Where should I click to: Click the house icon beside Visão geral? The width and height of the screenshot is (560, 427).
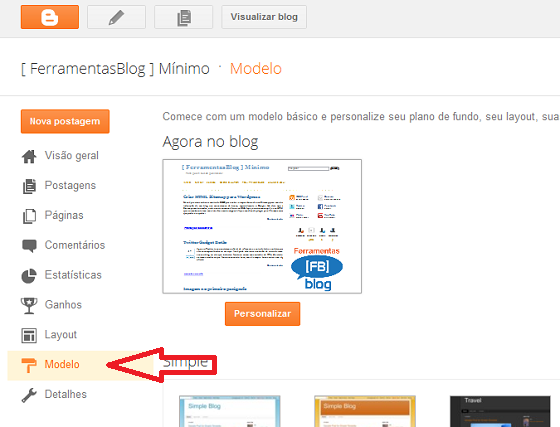click(29, 156)
